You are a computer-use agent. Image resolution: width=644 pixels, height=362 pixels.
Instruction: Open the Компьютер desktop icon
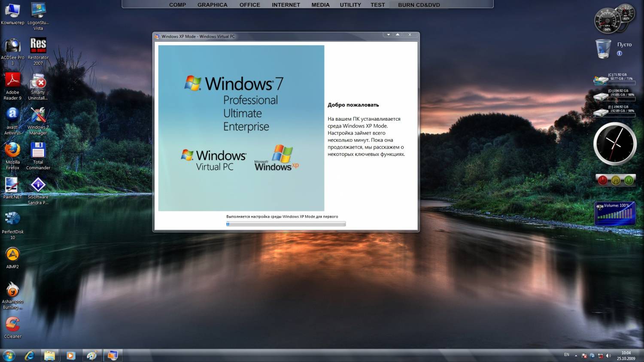[12, 13]
